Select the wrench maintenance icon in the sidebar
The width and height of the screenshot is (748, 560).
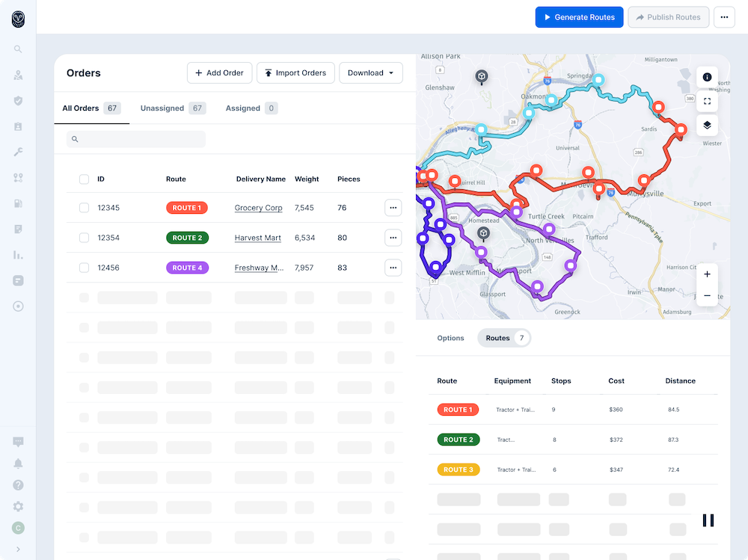coord(18,152)
